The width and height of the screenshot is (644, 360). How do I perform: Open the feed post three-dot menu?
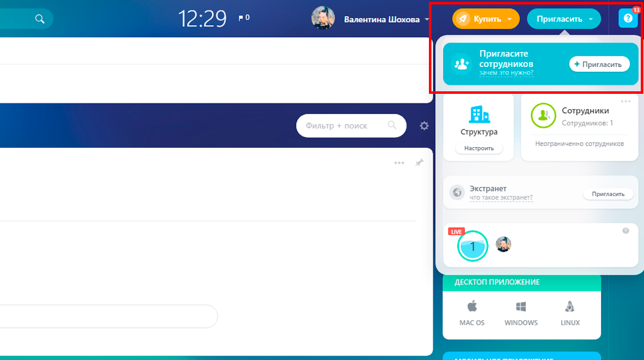pyautogui.click(x=399, y=163)
